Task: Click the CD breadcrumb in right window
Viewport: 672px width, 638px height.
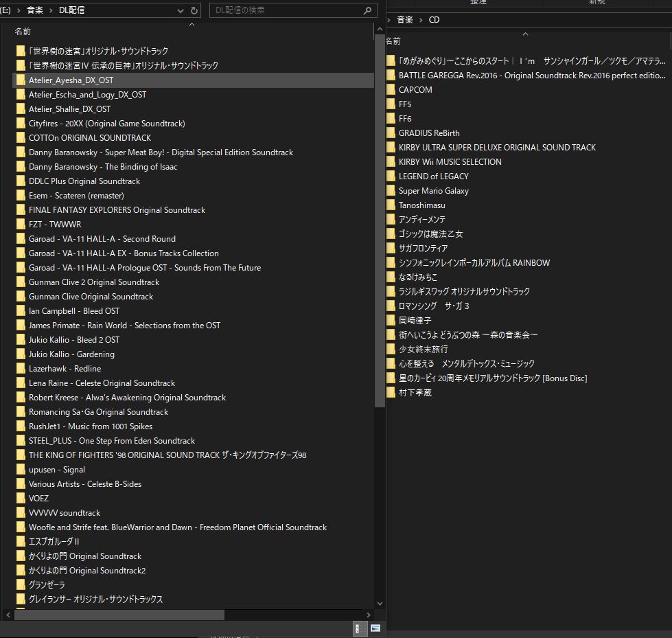Action: 434,20
